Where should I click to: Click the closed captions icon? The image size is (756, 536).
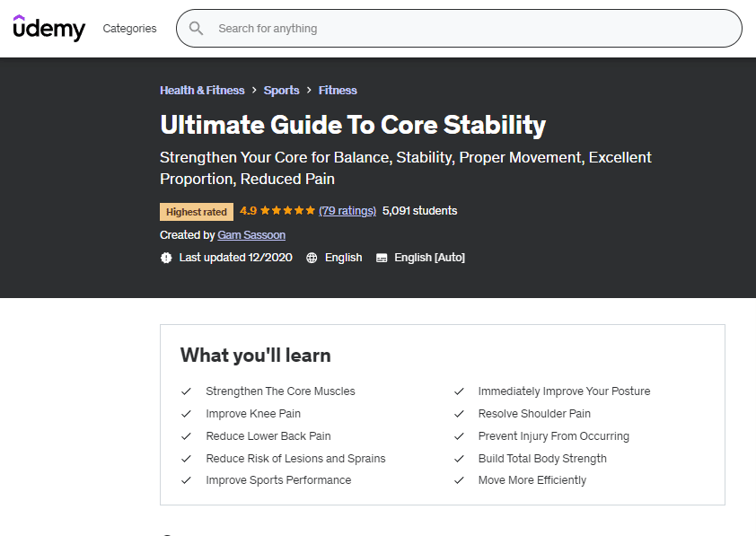tap(382, 258)
